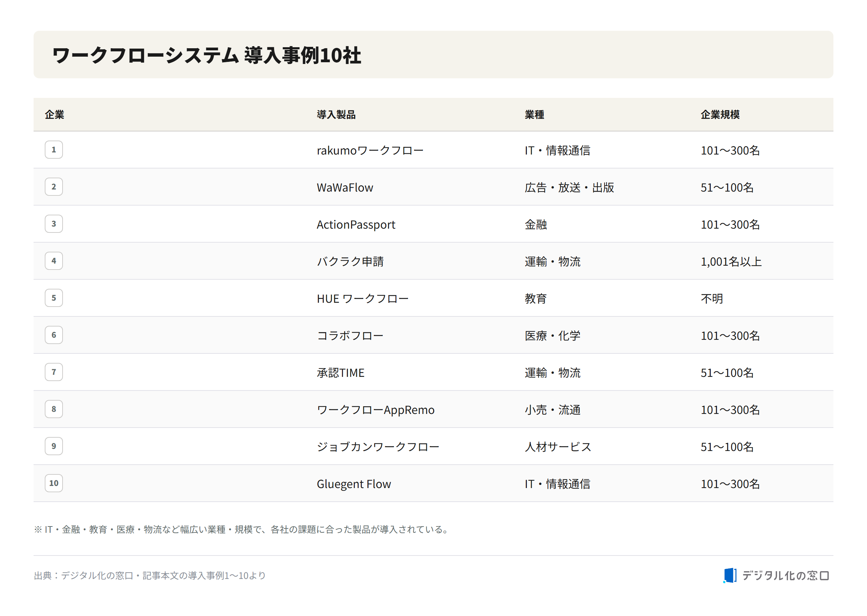
Task: Click the 教育 industry cell
Action: pos(536,299)
